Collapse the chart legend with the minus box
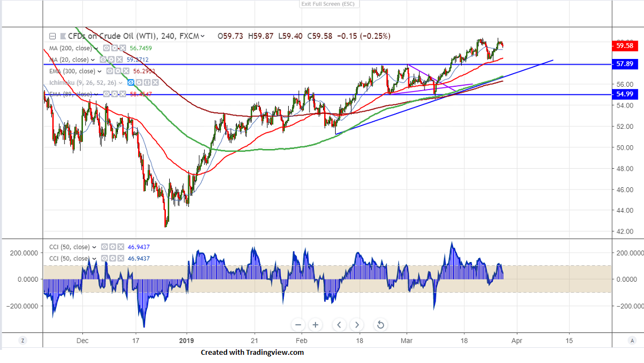644x363 pixels. 52,36
